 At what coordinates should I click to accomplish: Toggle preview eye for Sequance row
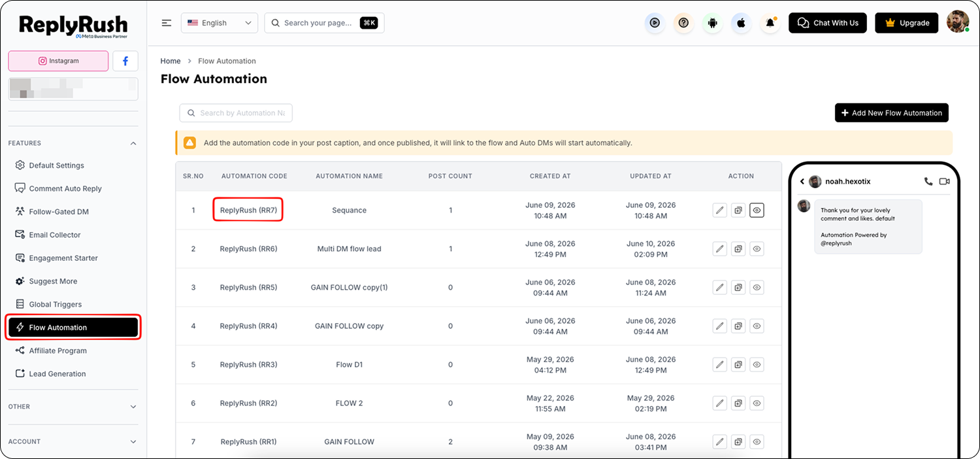click(757, 211)
